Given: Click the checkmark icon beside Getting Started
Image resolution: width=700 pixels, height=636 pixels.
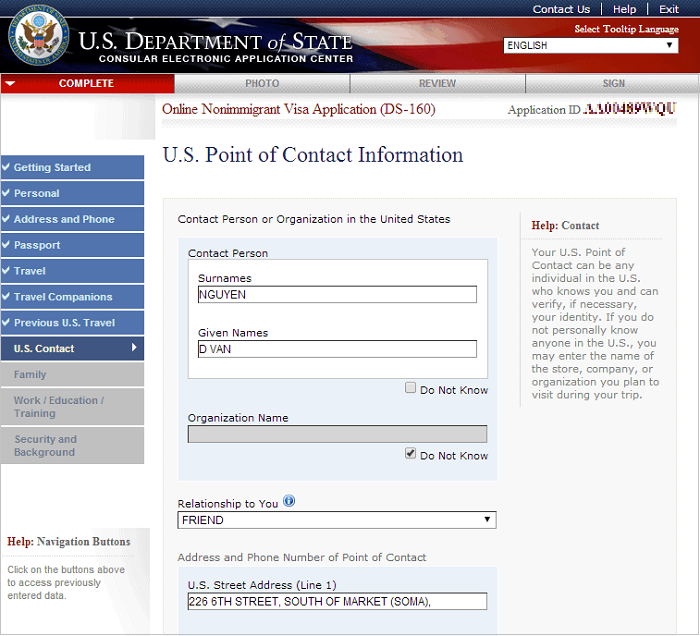Looking at the screenshot, I should point(7,168).
